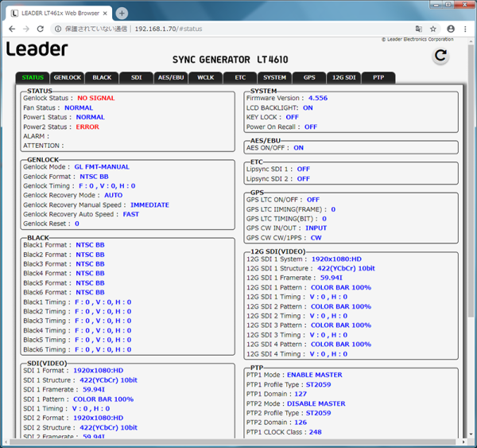Open the GPS tab
The height and width of the screenshot is (448, 477).
coord(309,78)
